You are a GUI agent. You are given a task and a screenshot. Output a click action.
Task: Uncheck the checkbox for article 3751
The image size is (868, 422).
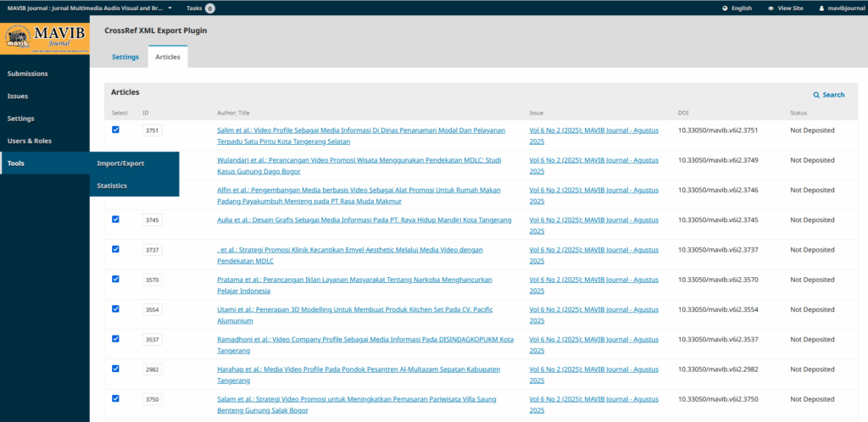115,130
